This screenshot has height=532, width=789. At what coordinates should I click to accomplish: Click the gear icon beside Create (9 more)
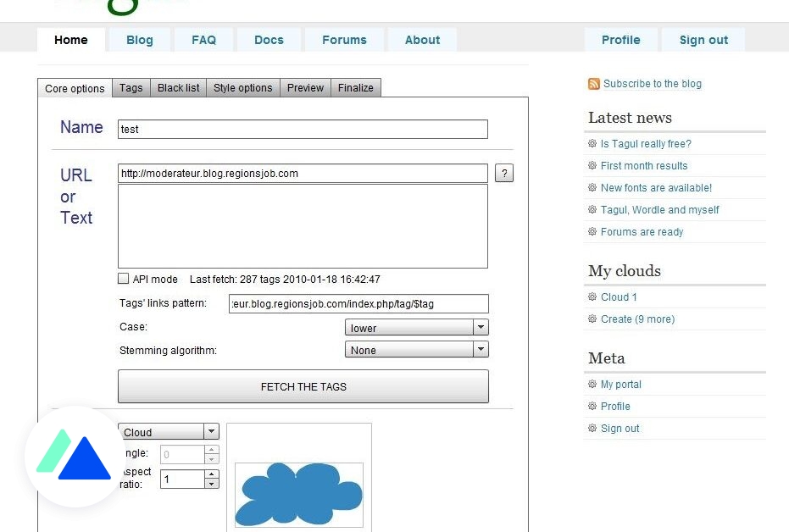click(x=592, y=319)
